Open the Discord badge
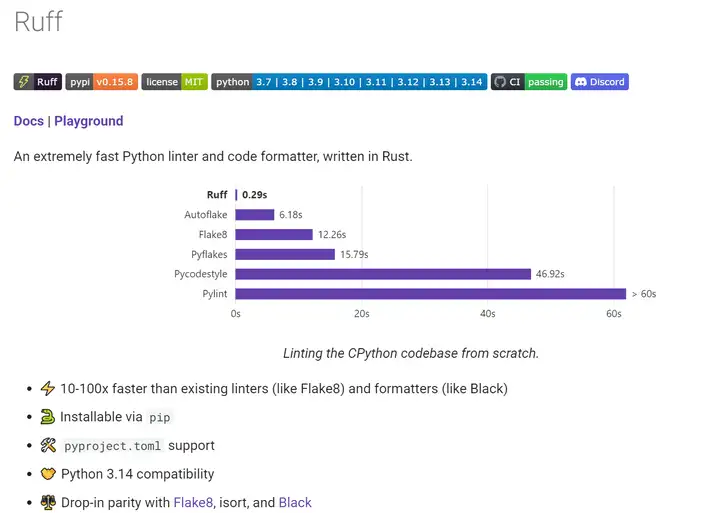The height and width of the screenshot is (513, 720). 599,82
